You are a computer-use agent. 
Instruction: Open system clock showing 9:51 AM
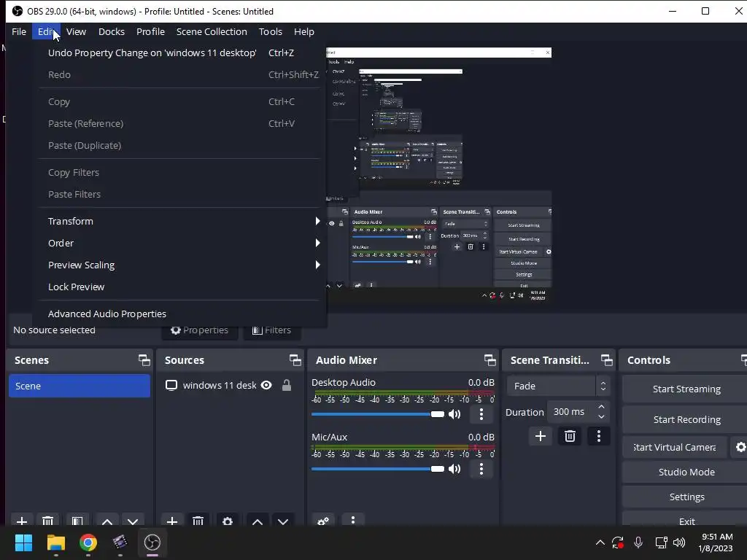pyautogui.click(x=716, y=542)
